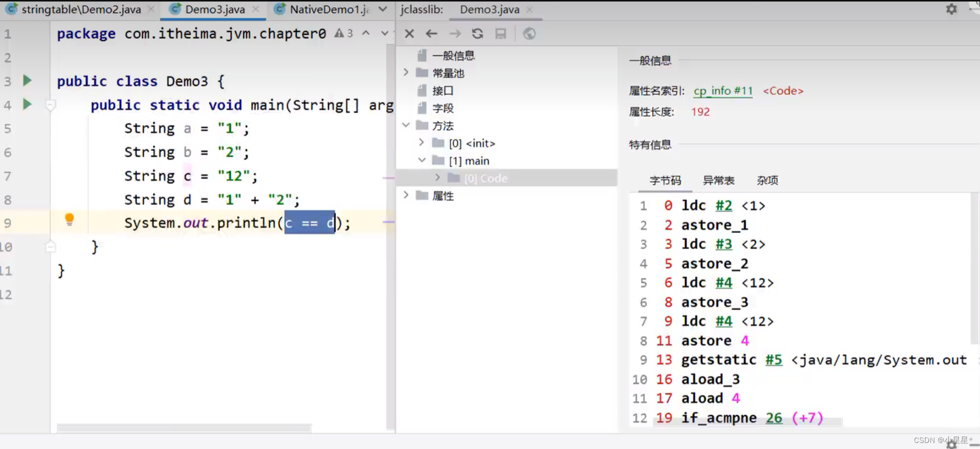Image resolution: width=980 pixels, height=449 pixels.
Task: Fold the main method body in gutter
Action: point(50,105)
